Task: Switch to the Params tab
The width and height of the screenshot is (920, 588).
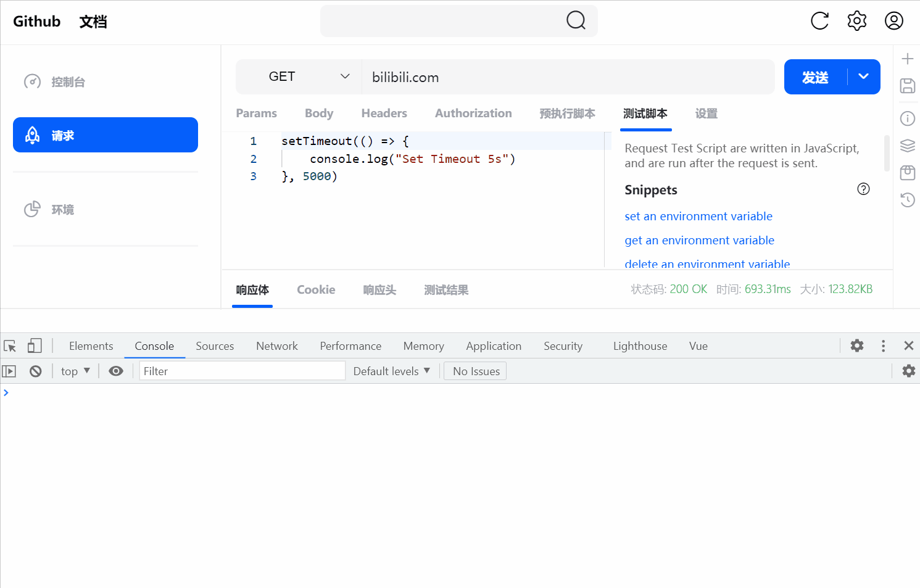Action: click(256, 113)
